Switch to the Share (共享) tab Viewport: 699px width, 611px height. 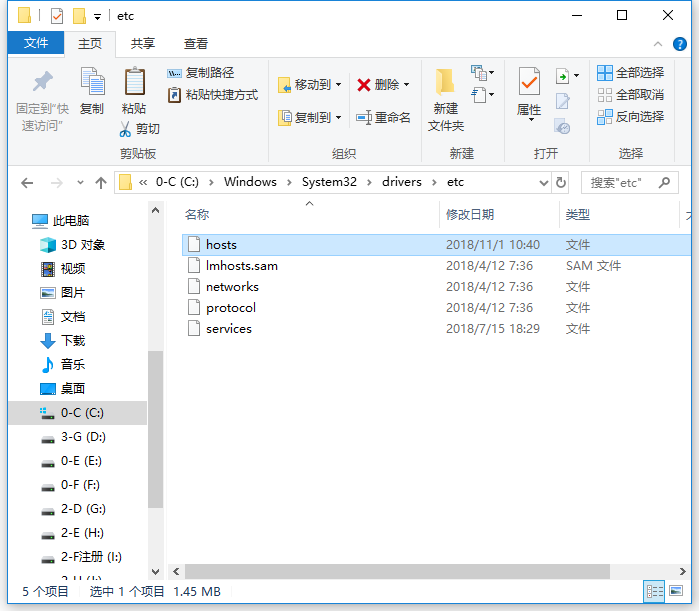point(143,44)
